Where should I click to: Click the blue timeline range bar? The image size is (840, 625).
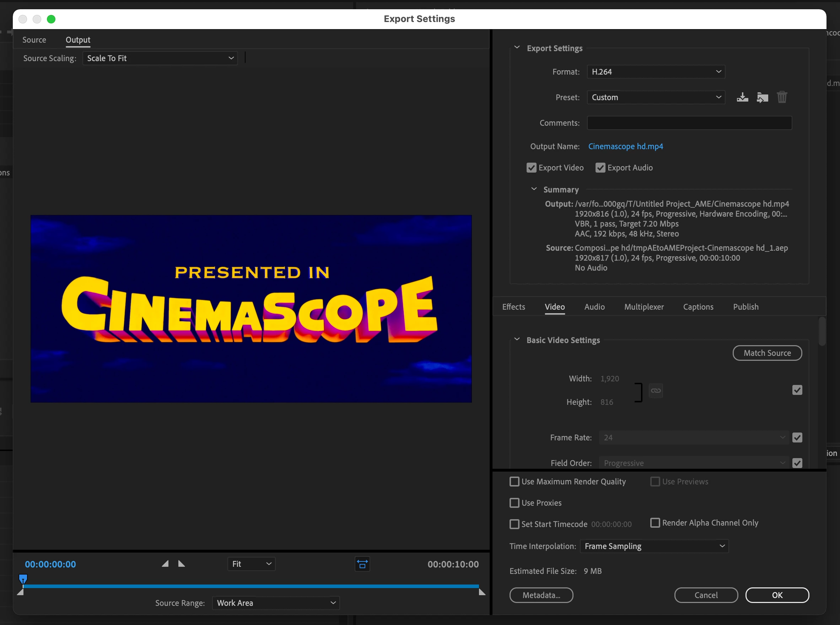(250, 586)
